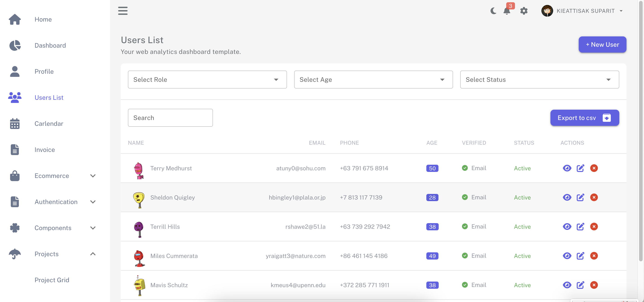This screenshot has height=302, width=644.
Task: Click Export to csv button
Action: tap(585, 118)
